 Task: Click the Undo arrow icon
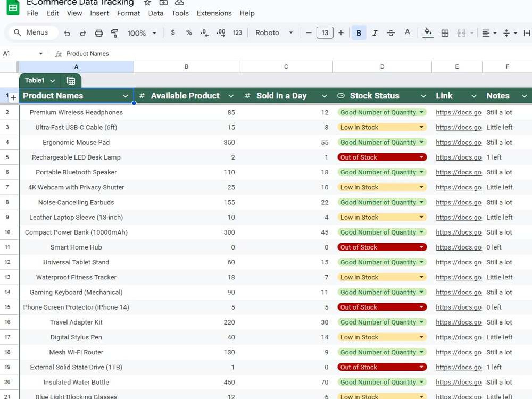click(x=67, y=33)
